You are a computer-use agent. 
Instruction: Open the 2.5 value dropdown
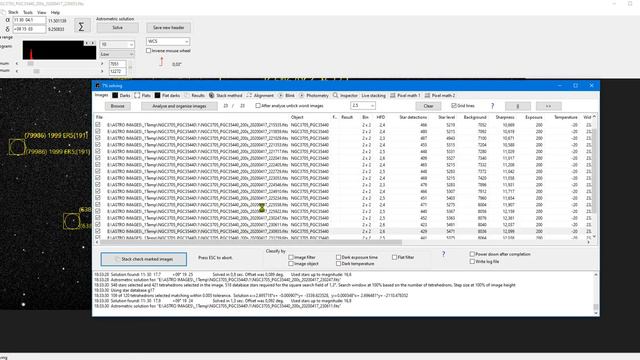(363, 106)
